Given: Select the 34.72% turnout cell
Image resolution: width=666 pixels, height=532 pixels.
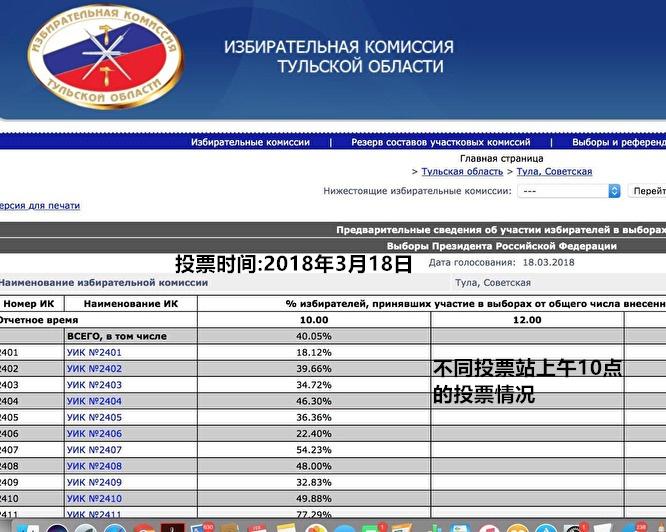Looking at the screenshot, I should 314,385.
